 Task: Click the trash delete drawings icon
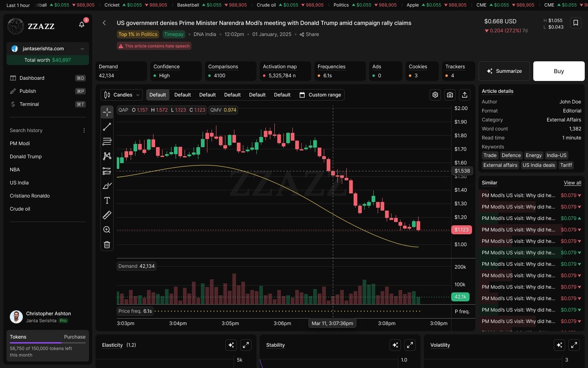tap(107, 245)
